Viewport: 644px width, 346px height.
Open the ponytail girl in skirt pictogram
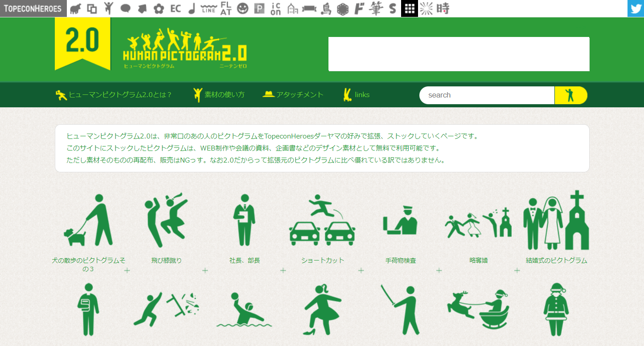pos(322,309)
